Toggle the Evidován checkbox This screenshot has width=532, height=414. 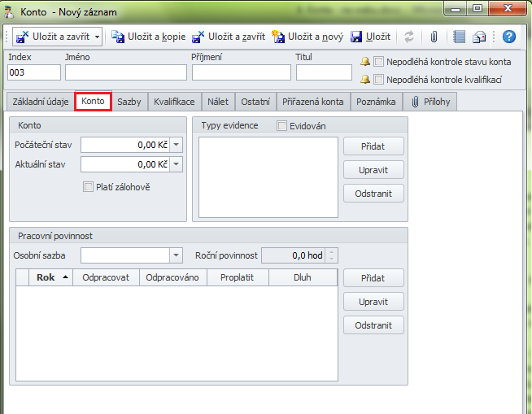click(x=282, y=126)
